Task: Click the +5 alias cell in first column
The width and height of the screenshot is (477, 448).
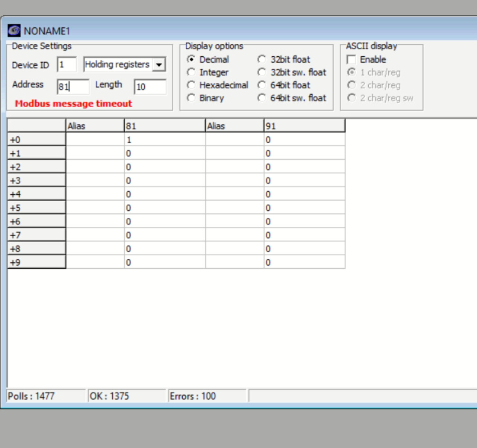Action: (x=95, y=208)
